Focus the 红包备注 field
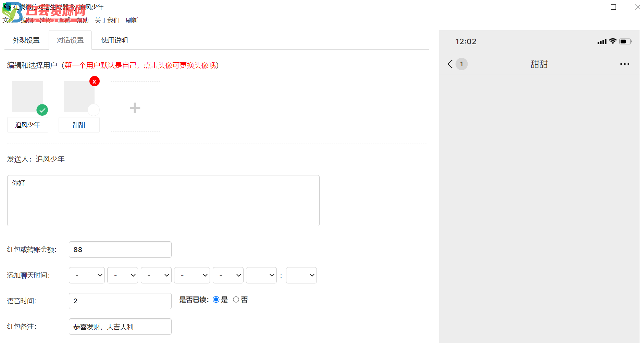The height and width of the screenshot is (343, 644). (x=120, y=327)
